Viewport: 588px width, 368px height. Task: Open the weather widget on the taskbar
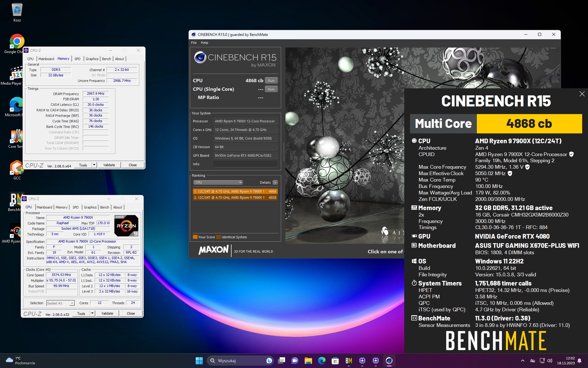[20, 361]
